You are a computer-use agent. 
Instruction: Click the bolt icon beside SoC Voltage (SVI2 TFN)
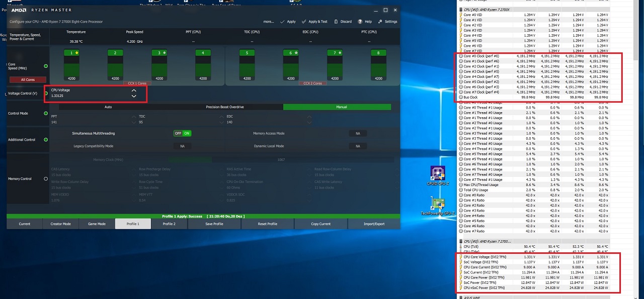tap(461, 262)
